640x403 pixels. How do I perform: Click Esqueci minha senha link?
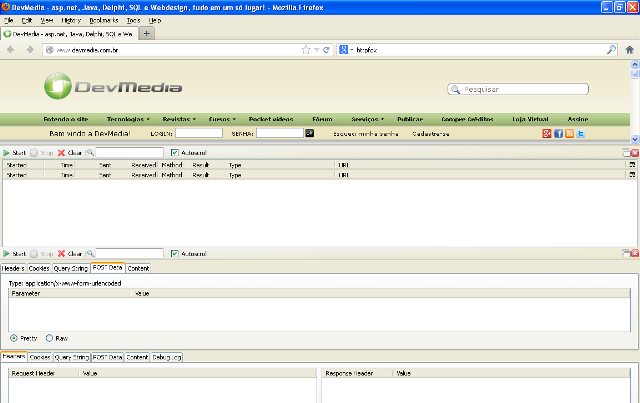point(366,134)
